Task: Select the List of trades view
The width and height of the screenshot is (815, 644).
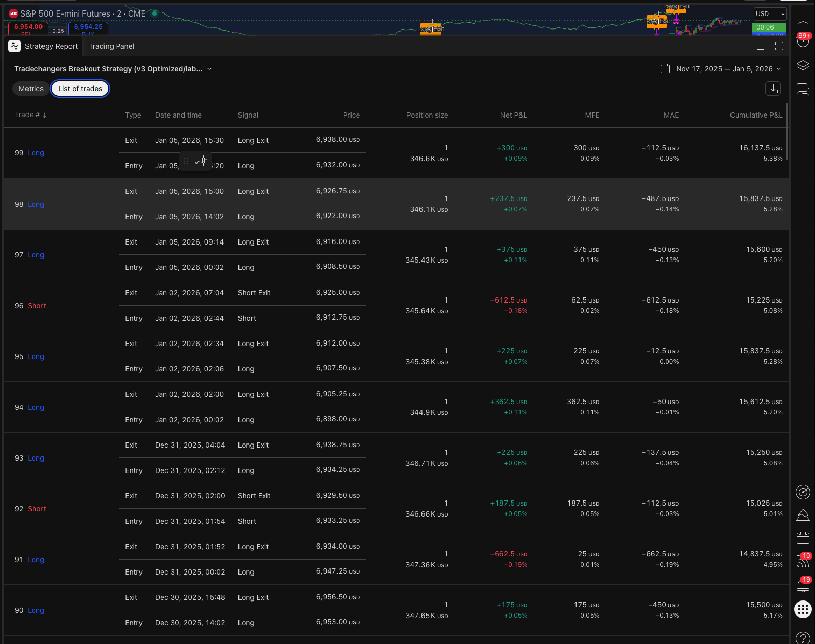Action: (x=80, y=89)
